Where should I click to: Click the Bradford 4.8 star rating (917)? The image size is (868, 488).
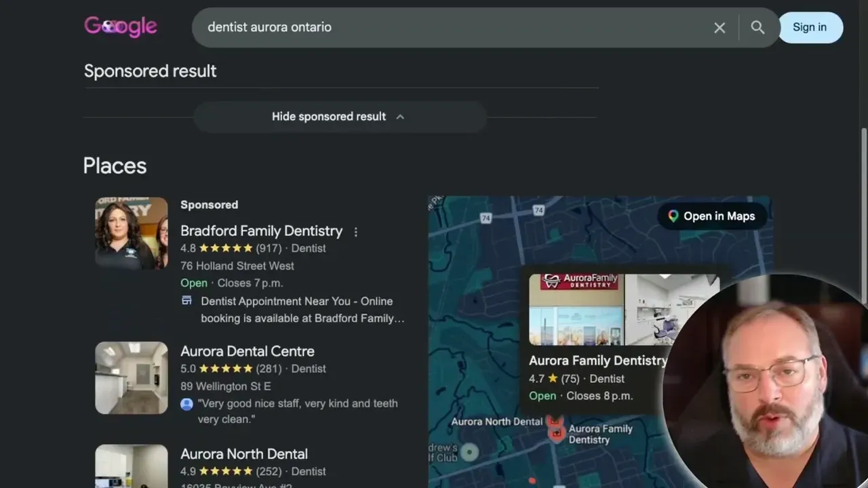pyautogui.click(x=231, y=249)
